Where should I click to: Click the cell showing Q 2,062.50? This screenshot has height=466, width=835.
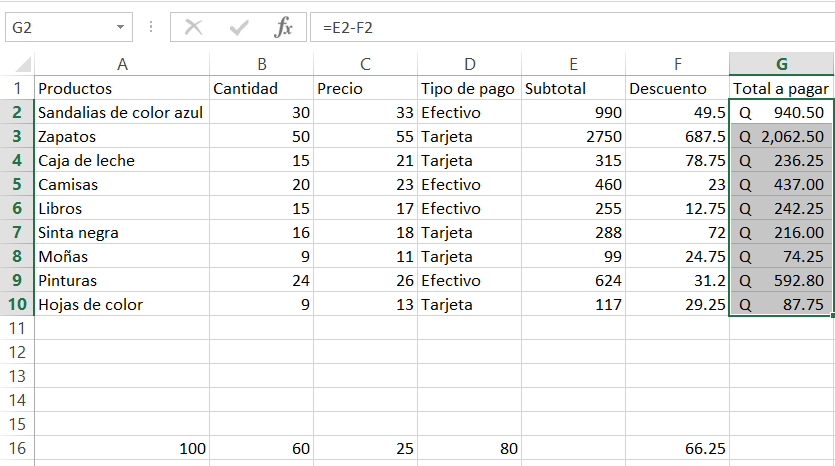pos(781,136)
